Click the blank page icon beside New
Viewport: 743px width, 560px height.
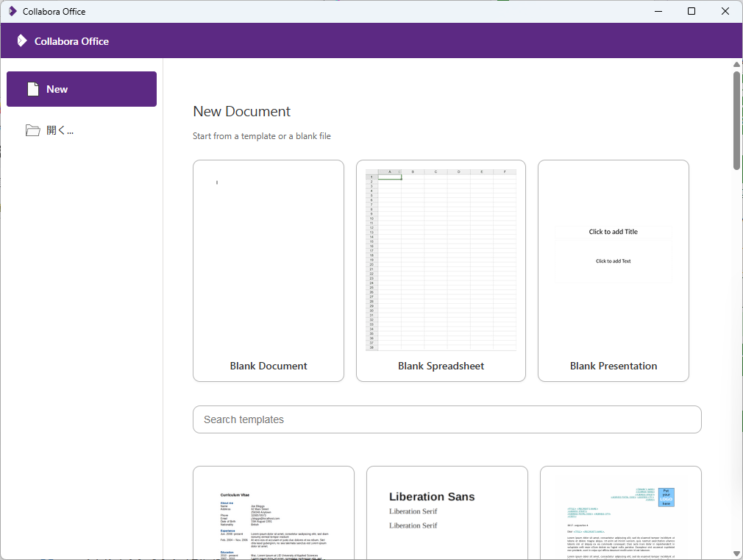click(32, 89)
